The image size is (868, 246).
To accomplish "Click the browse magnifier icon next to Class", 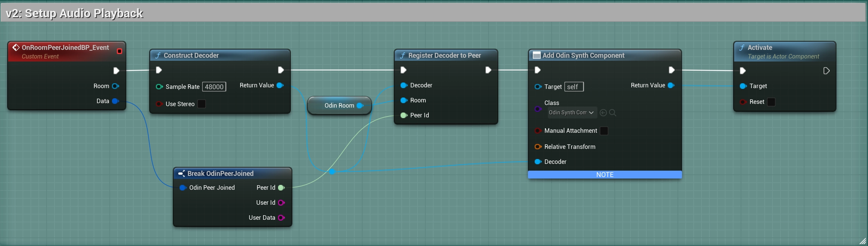I will pos(612,112).
